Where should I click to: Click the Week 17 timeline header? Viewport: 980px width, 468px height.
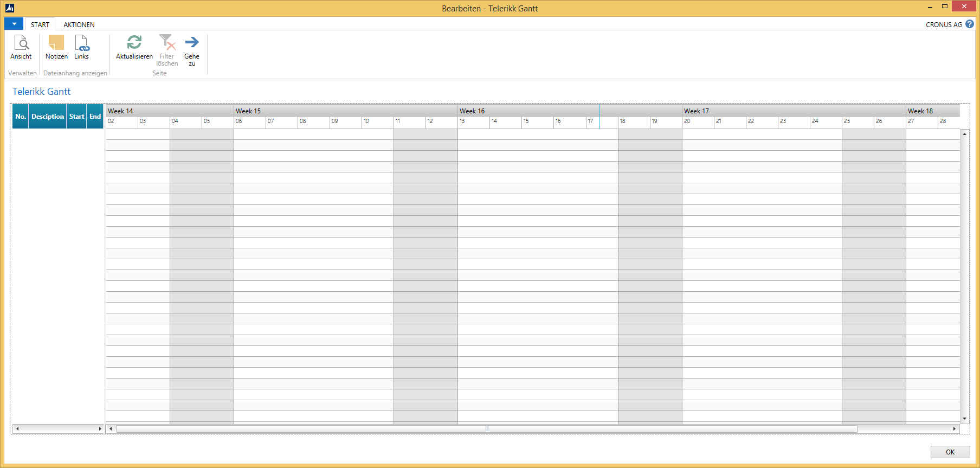point(794,111)
